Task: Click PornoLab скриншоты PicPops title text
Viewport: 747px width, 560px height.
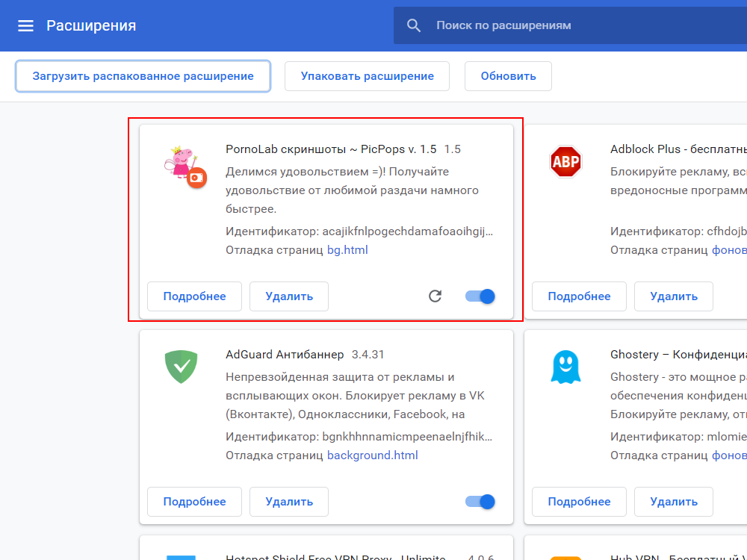Action: click(x=331, y=149)
